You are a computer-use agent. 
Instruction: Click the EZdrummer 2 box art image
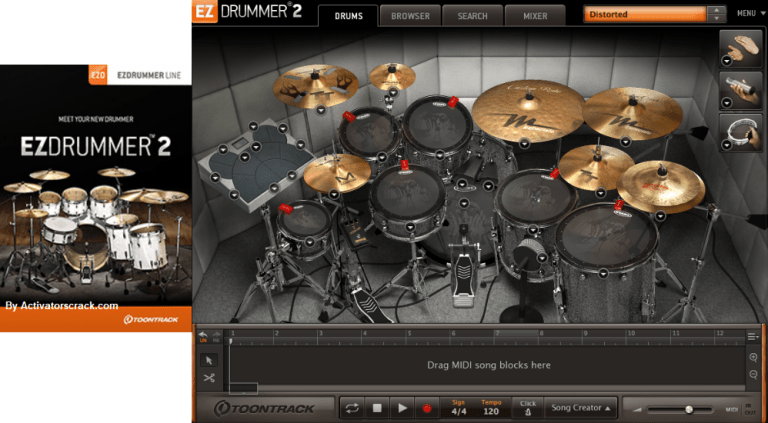[x=96, y=198]
